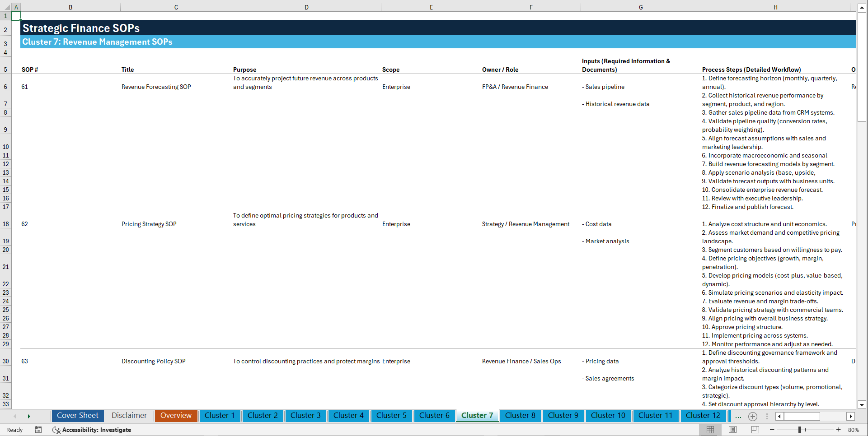Screen dimensions: 868x436
Task: Switch to the Cover Sheet tab
Action: click(x=77, y=416)
